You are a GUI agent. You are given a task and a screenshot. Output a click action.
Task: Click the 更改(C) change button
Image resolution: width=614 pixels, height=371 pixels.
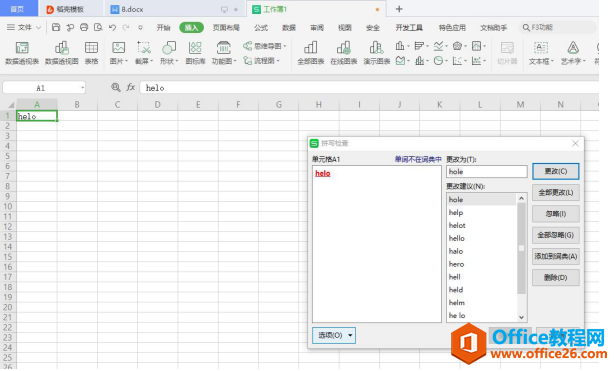point(555,171)
